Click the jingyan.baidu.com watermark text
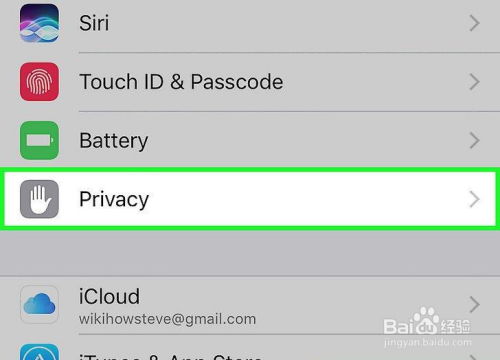500x360 pixels. click(428, 342)
